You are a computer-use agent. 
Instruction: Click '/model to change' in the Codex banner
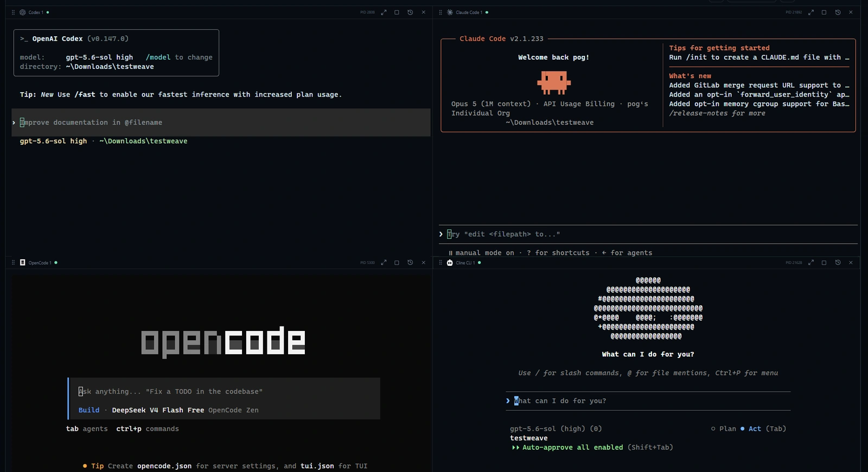[179, 57]
